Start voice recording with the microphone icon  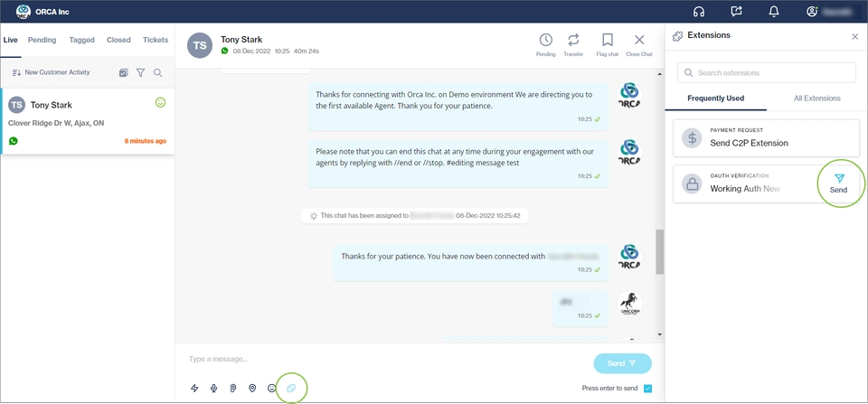(x=213, y=388)
